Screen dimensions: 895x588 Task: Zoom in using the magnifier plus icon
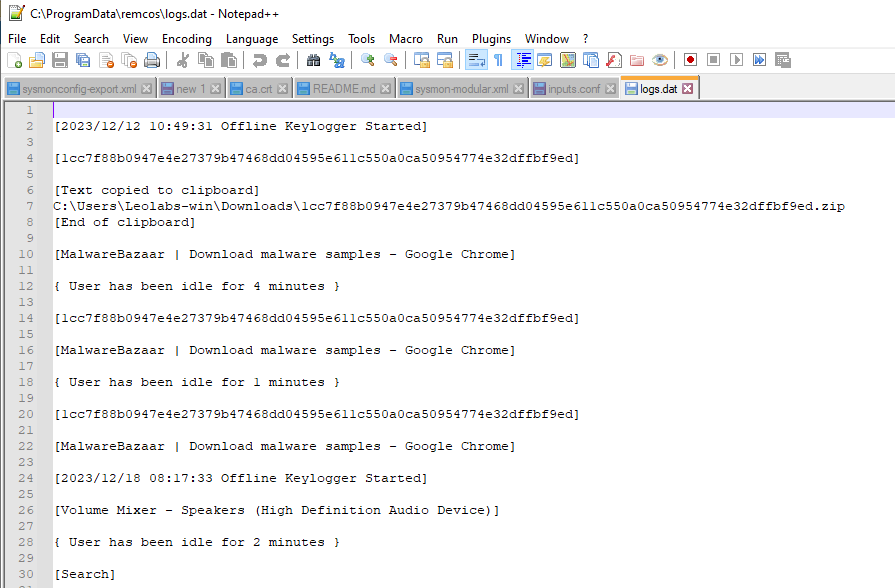368,60
